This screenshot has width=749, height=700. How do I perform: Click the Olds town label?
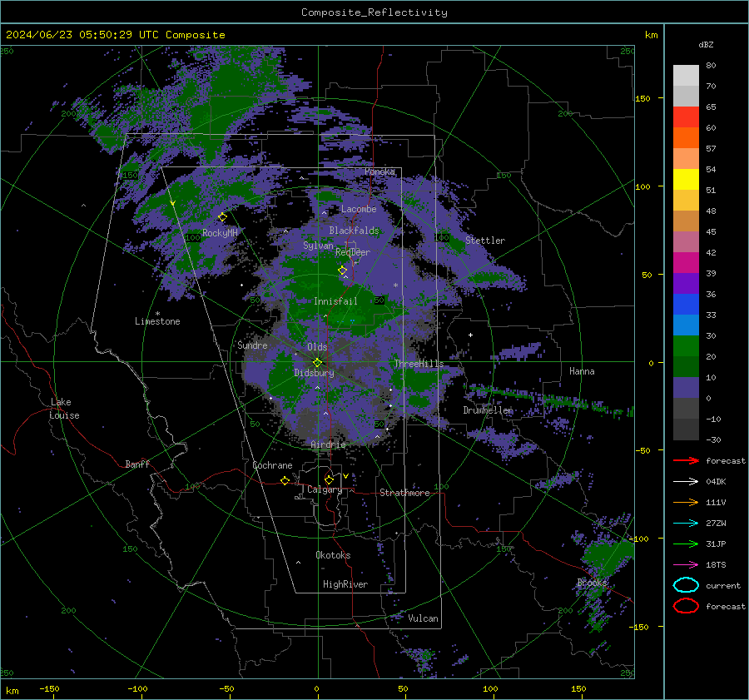[x=317, y=347]
